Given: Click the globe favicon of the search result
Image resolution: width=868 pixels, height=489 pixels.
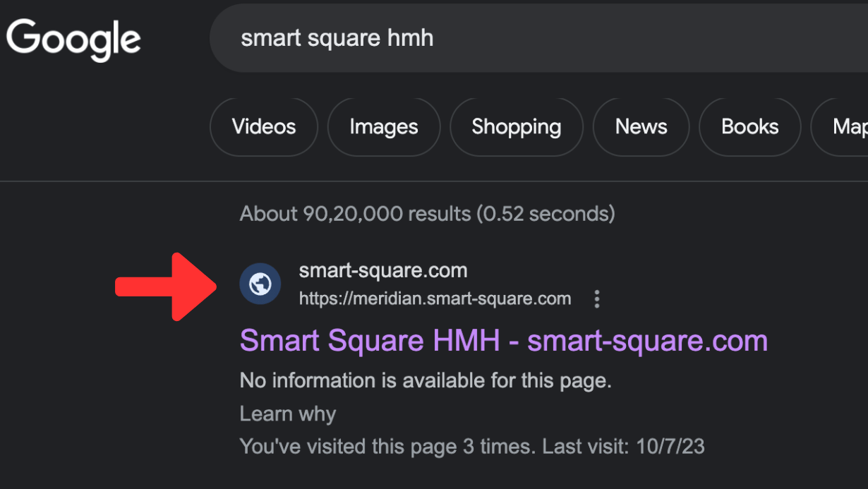Looking at the screenshot, I should (260, 284).
